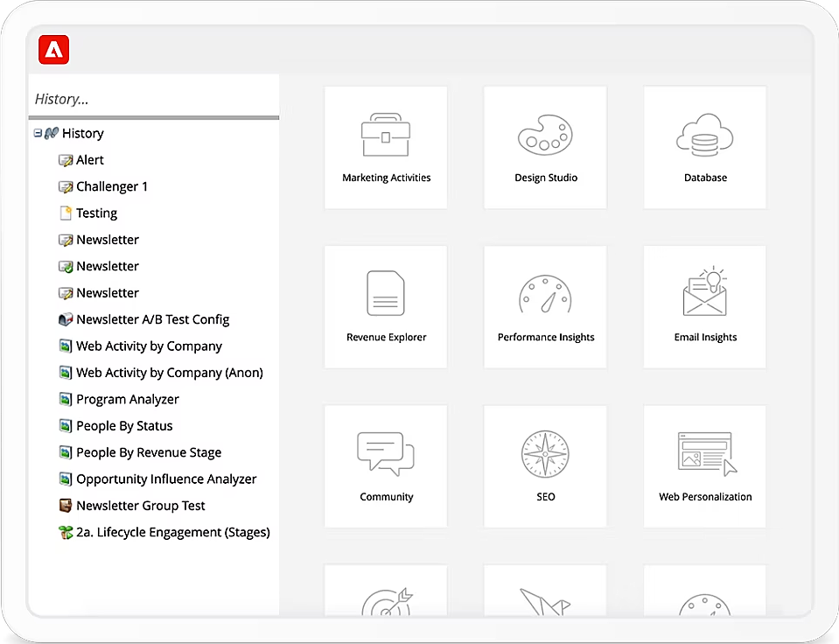
Task: Click the Newsletter Group Test box icon
Action: [66, 506]
